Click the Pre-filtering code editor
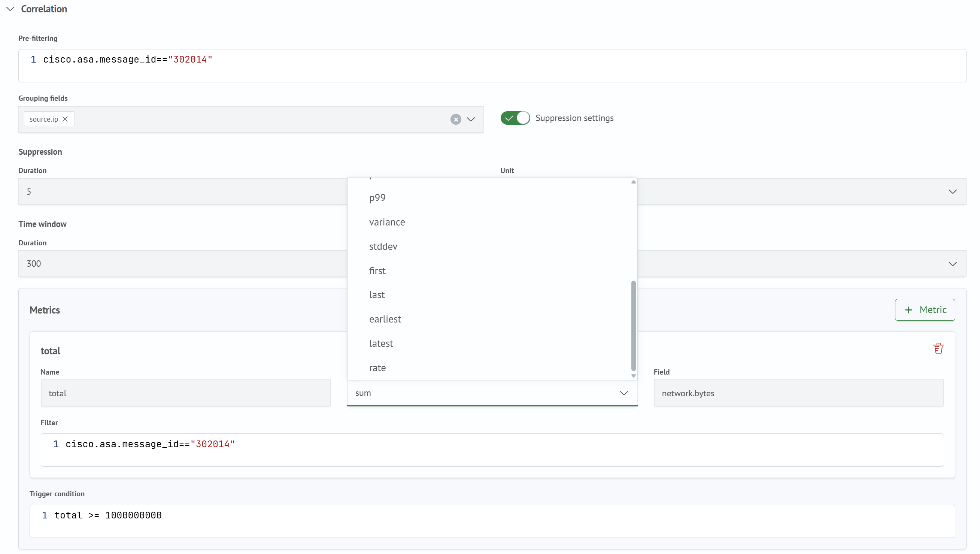The height and width of the screenshot is (554, 980). click(x=492, y=66)
